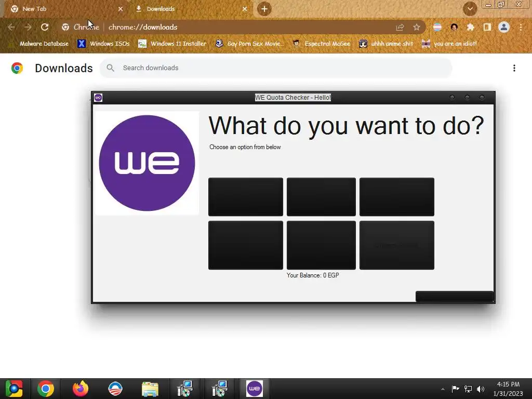Screen dimensions: 532x399
Task: Reload the downloads page
Action: point(45,27)
